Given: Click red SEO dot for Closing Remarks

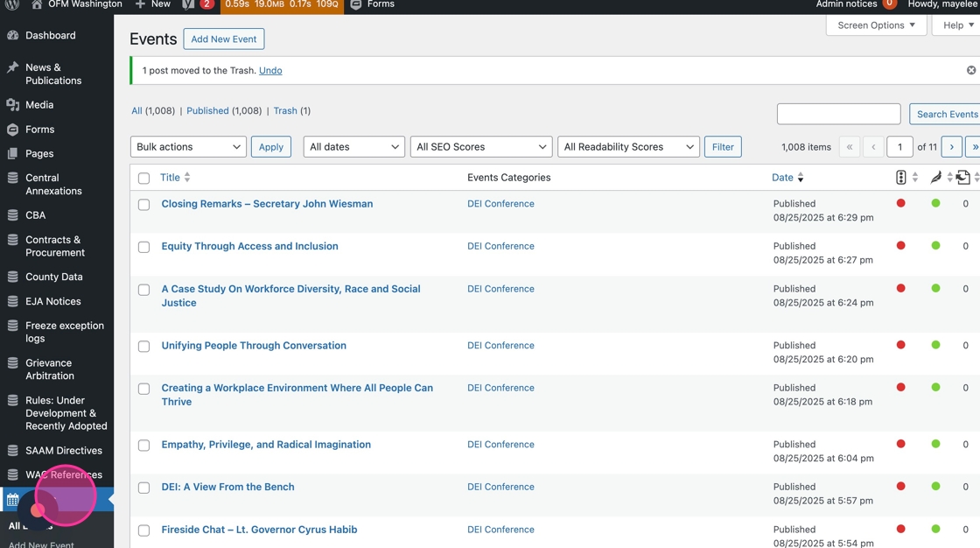Looking at the screenshot, I should click(x=900, y=203).
